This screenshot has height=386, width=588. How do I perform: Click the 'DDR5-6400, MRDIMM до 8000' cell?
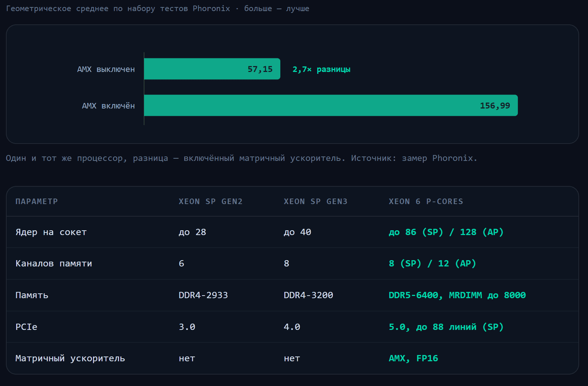point(457,295)
